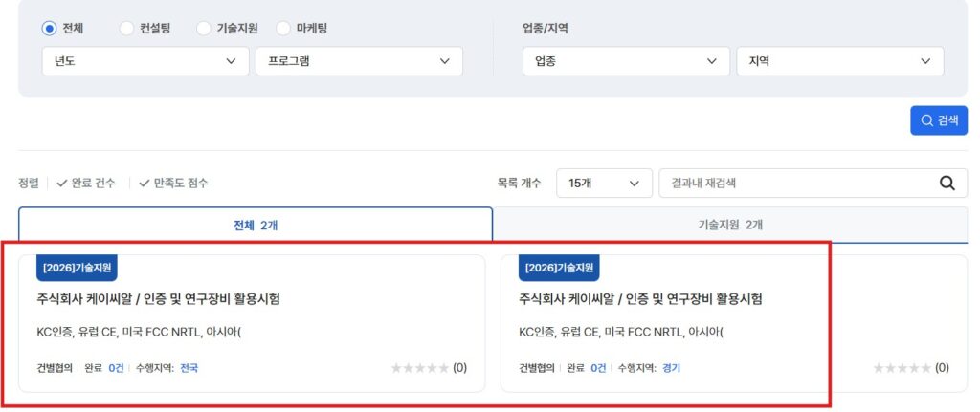The height and width of the screenshot is (412, 980).
Task: Select the 전체 radio button
Action: (50, 29)
